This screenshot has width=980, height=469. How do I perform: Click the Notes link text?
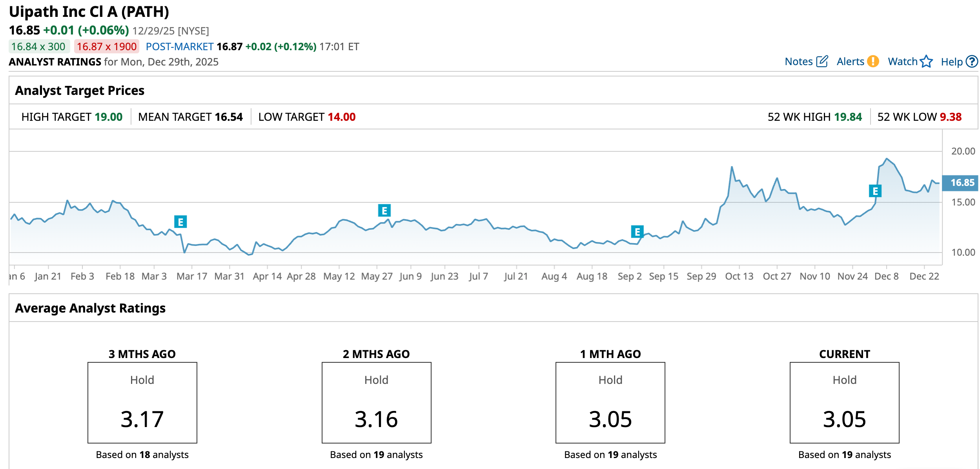click(x=798, y=62)
